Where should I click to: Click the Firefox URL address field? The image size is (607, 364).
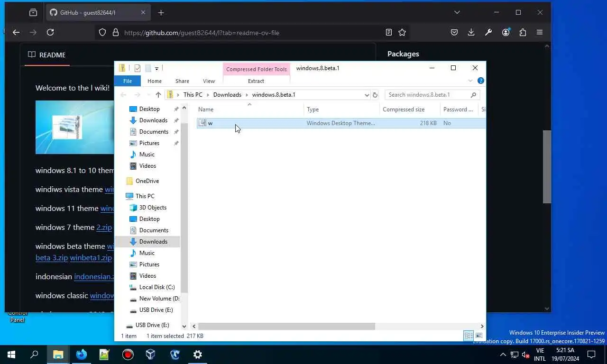click(x=251, y=33)
